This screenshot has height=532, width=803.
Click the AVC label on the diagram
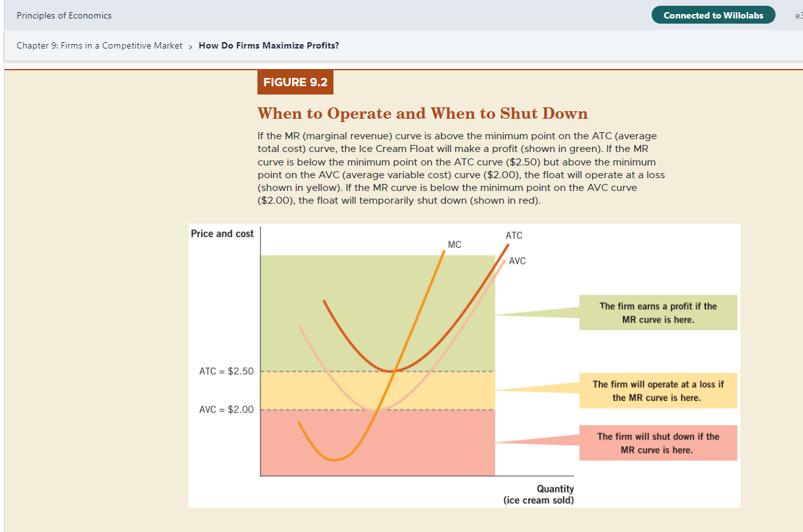click(517, 261)
